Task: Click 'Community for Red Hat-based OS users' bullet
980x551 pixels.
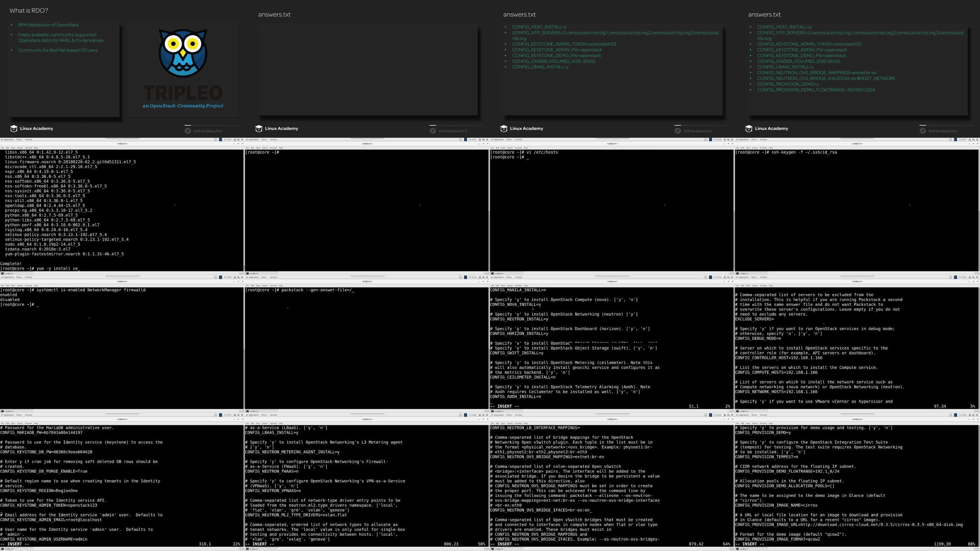Action: (x=58, y=50)
